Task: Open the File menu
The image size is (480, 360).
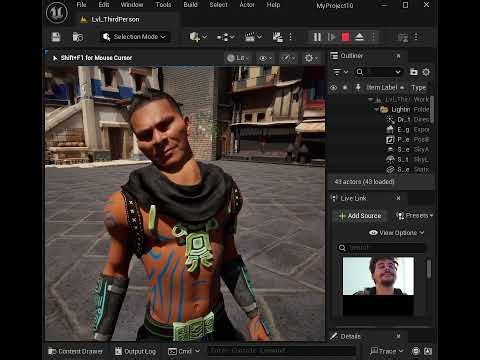Action: [x=81, y=5]
